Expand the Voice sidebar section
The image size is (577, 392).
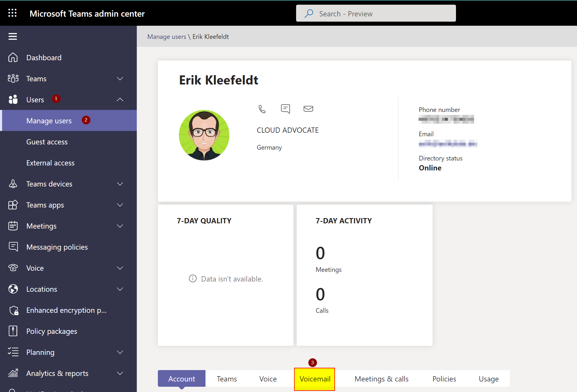pos(120,268)
